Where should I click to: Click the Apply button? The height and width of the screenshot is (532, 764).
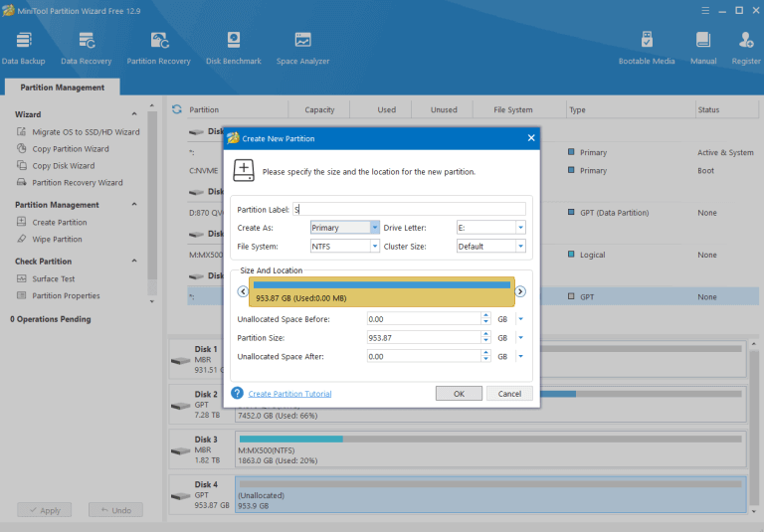[45, 510]
